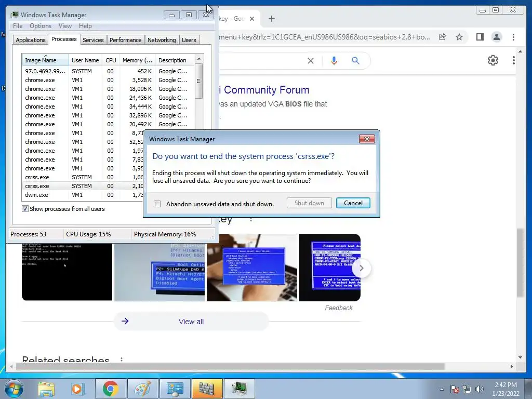Switch to Task Manager taskbar icon
The image size is (532, 399).
pyautogui.click(x=239, y=389)
